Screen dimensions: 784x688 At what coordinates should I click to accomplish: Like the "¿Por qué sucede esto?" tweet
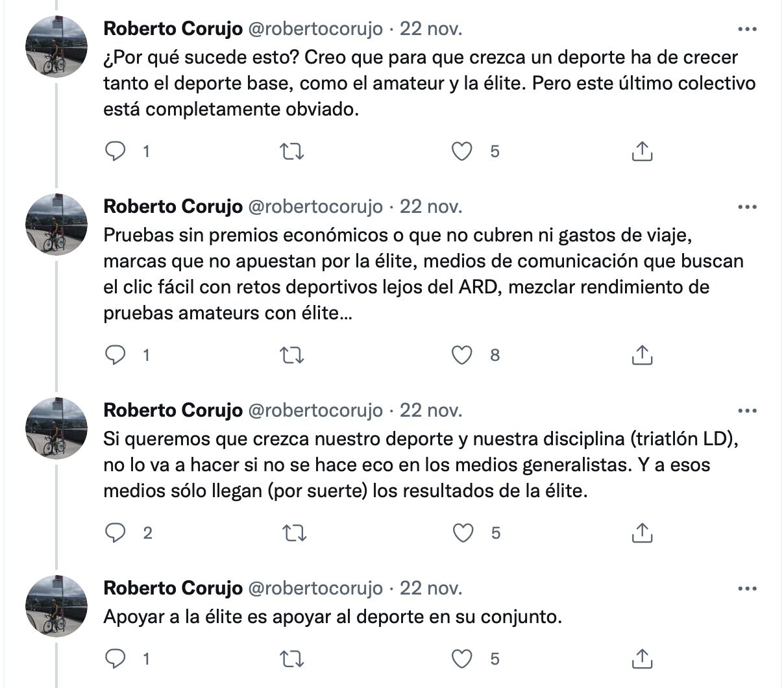pyautogui.click(x=462, y=151)
